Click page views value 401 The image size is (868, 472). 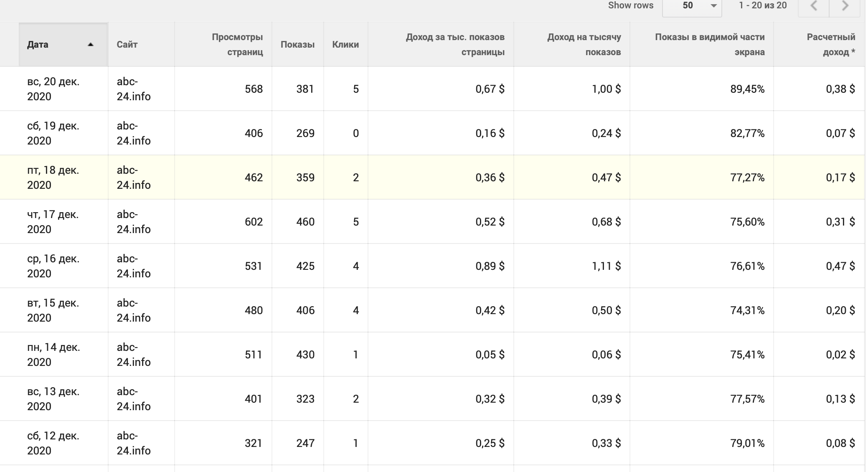coord(254,399)
